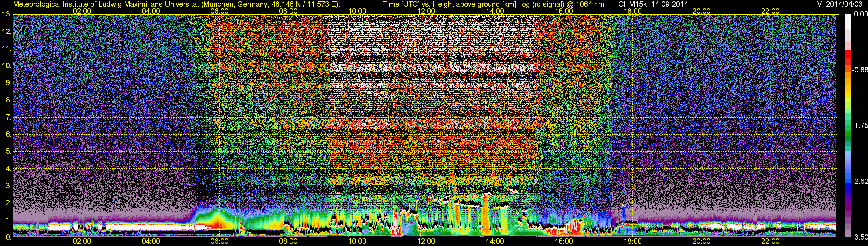Screen dimensions: 868x246
Task: Click the 22:00 label on the bottom time axis
Action: [770, 241]
